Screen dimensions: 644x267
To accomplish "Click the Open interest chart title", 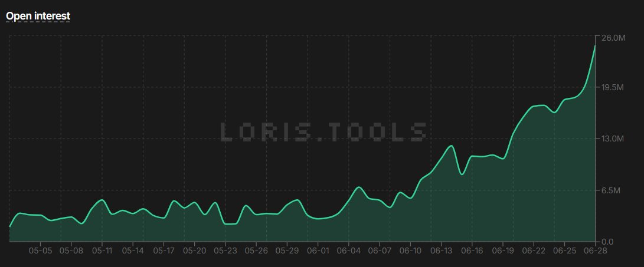I will point(38,16).
